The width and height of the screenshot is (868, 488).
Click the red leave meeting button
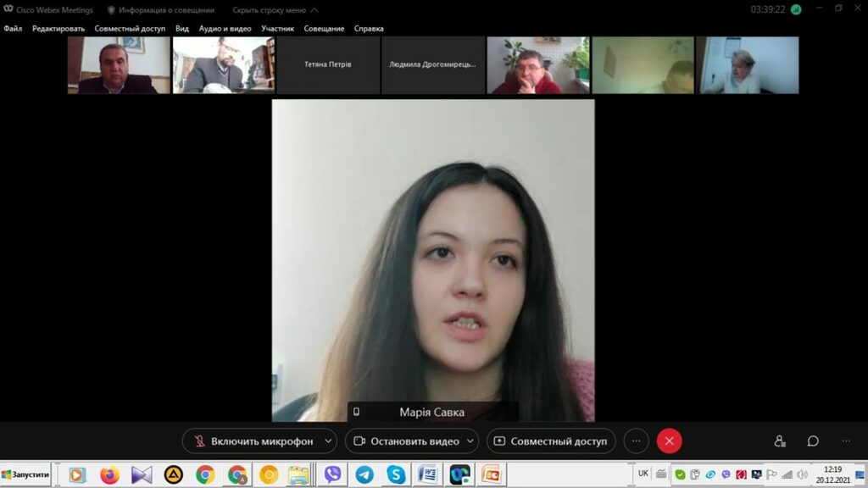pos(669,441)
